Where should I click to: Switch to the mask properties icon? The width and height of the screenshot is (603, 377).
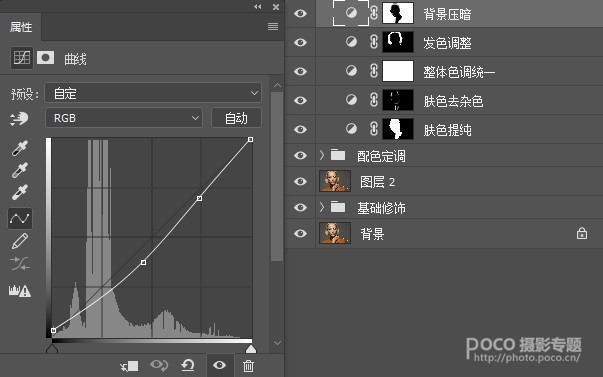[x=45, y=58]
